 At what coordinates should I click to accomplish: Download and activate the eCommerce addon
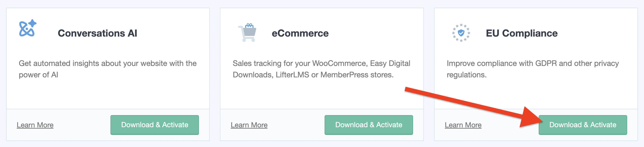coord(368,125)
